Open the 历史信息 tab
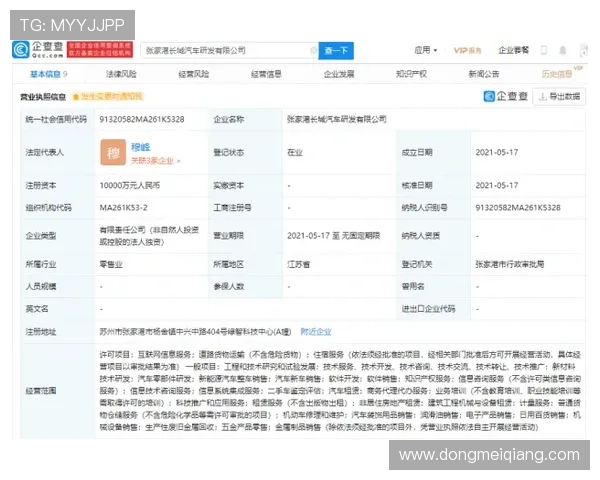The image size is (600, 480). point(556,75)
